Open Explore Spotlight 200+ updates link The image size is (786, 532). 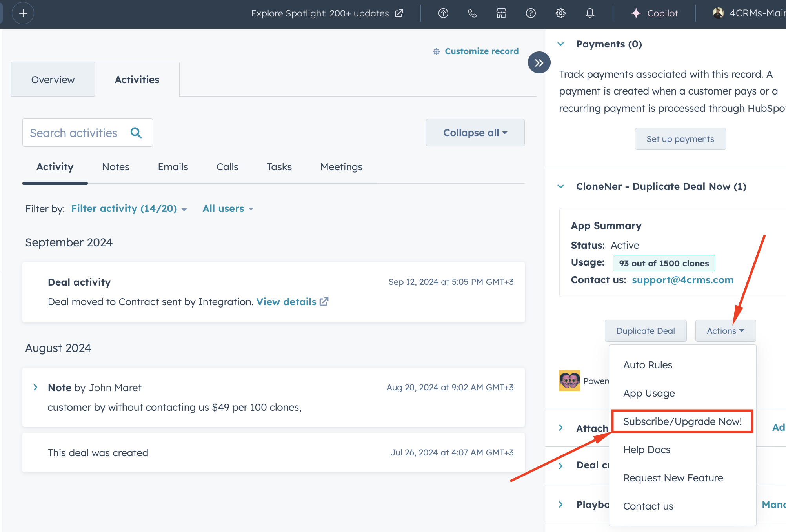(x=327, y=13)
